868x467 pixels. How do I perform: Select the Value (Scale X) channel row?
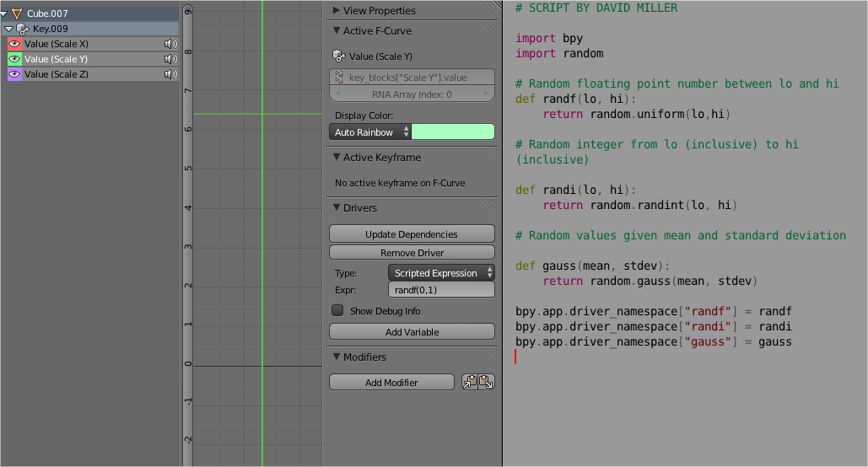tap(93, 44)
